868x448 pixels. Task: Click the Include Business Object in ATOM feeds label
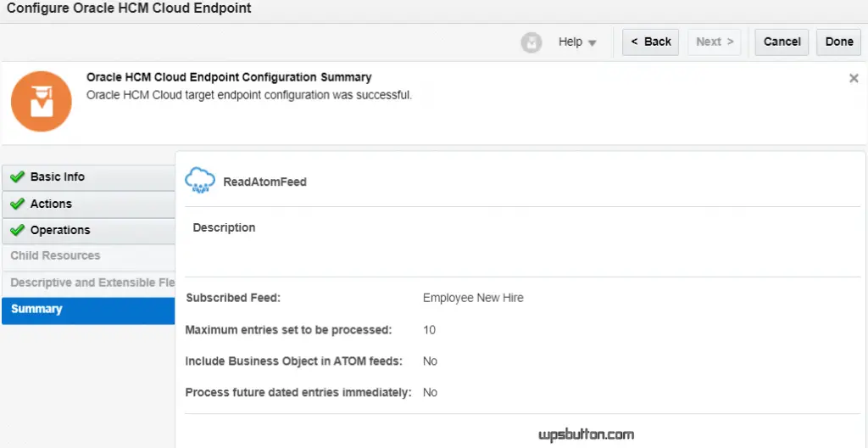294,361
